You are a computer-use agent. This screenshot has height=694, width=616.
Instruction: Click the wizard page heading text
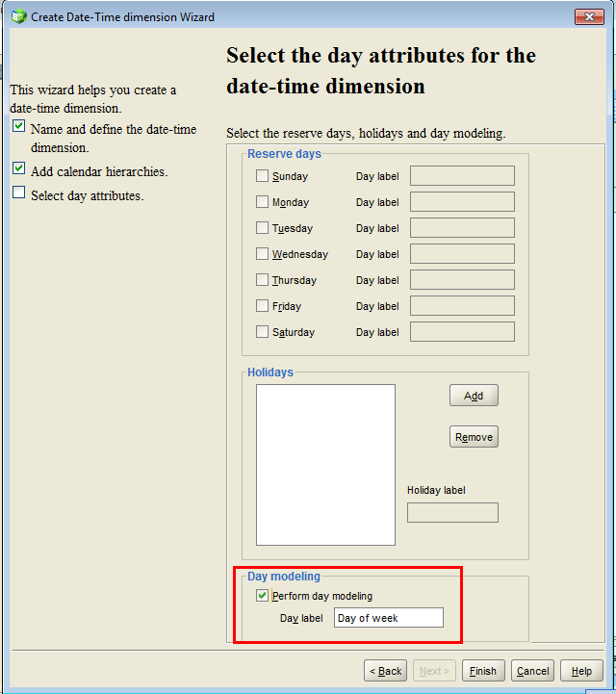coord(380,70)
